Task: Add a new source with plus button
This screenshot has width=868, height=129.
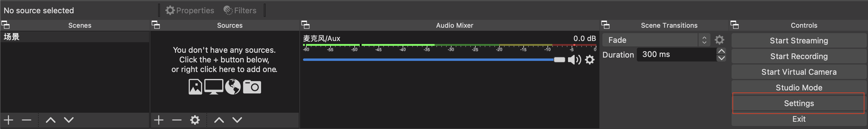Action: [159, 120]
